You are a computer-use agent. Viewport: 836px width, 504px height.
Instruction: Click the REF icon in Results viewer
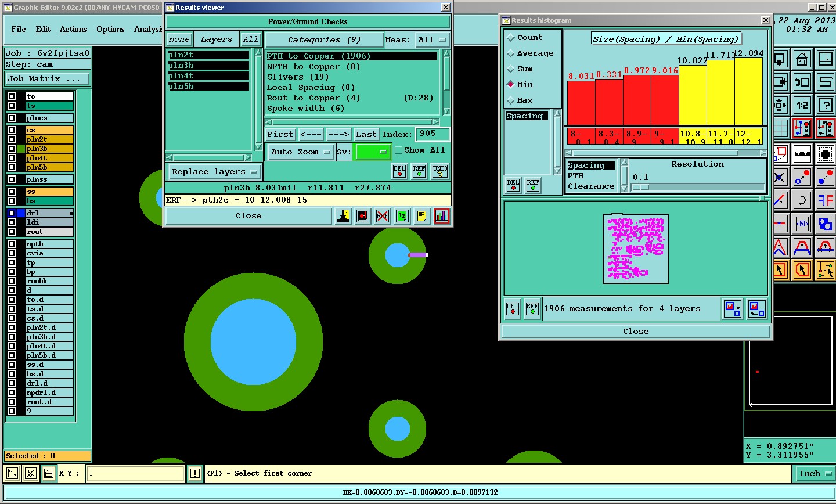click(x=419, y=171)
